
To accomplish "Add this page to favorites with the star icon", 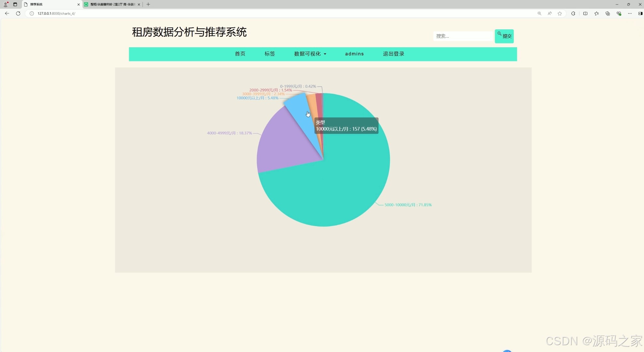I will 560,13.
